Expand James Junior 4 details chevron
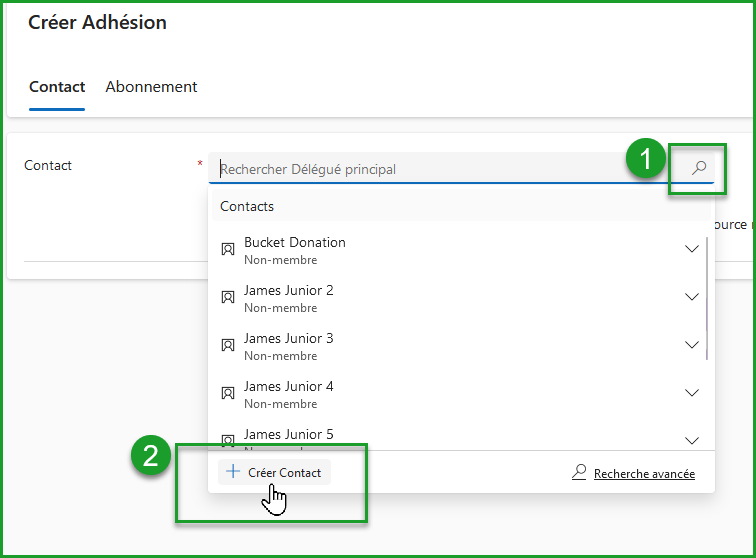Viewport: 756px width, 558px height. 691,393
